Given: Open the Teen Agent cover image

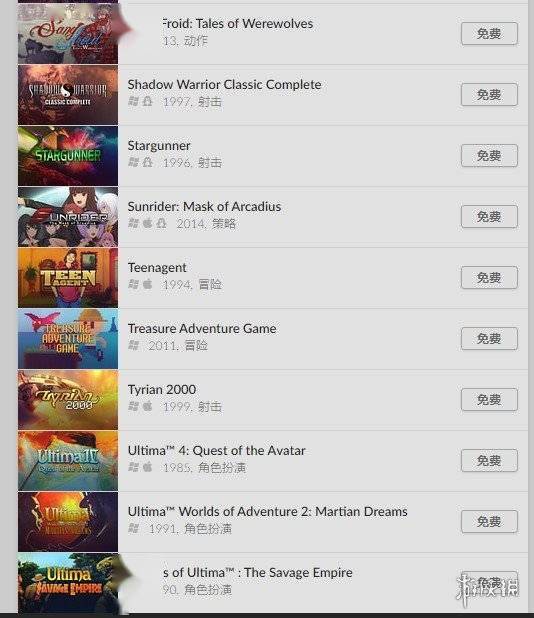Looking at the screenshot, I should tap(68, 278).
